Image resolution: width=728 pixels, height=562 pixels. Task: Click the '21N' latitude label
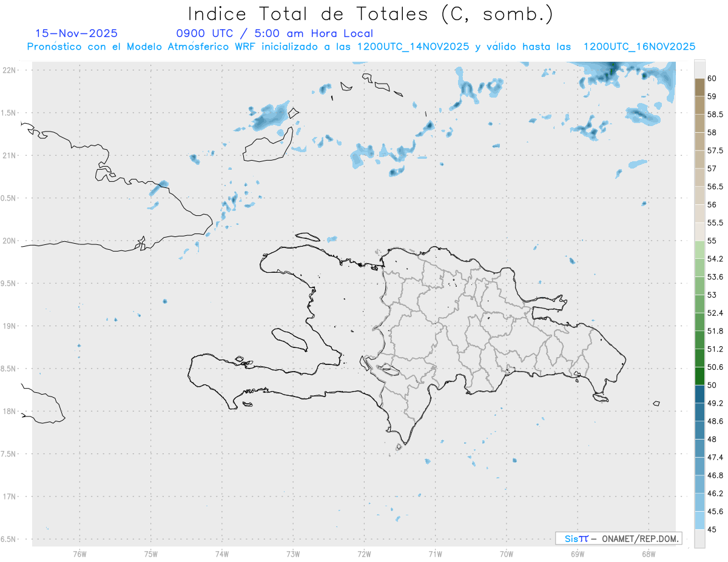(9, 155)
